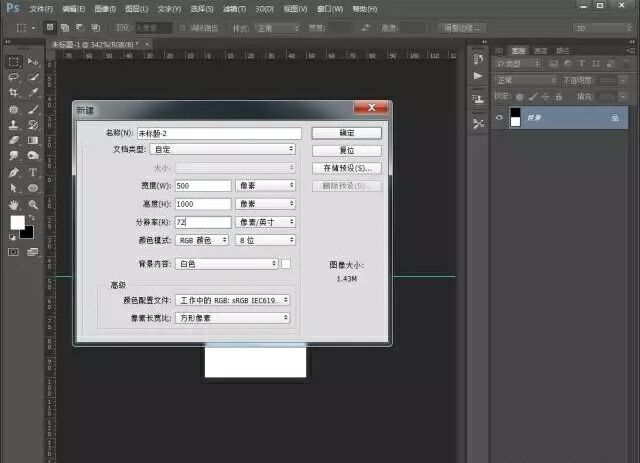This screenshot has height=463, width=640.
Task: Select the Rectangular Marquee tool
Action: click(x=14, y=62)
